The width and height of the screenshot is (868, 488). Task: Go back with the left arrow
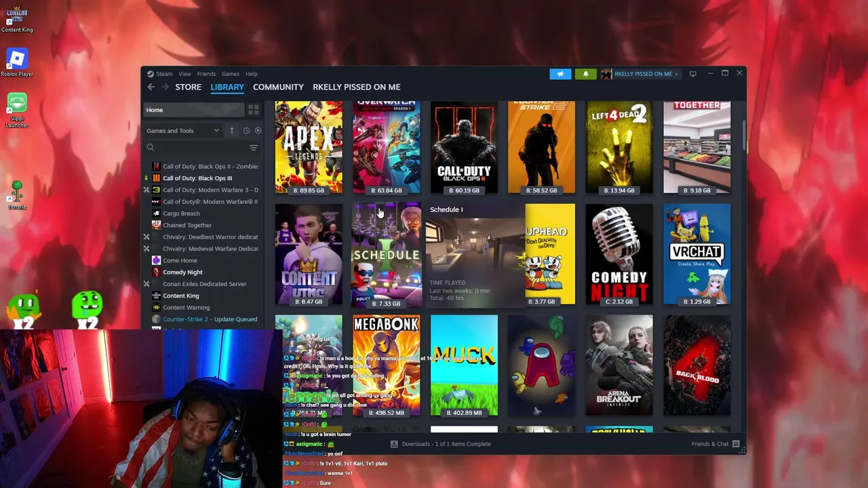[x=151, y=87]
